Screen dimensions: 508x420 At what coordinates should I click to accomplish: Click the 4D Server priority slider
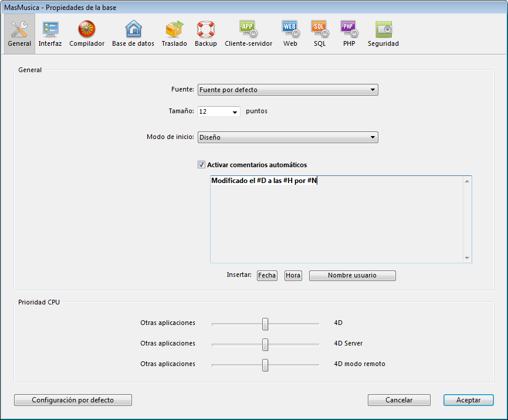(265, 344)
